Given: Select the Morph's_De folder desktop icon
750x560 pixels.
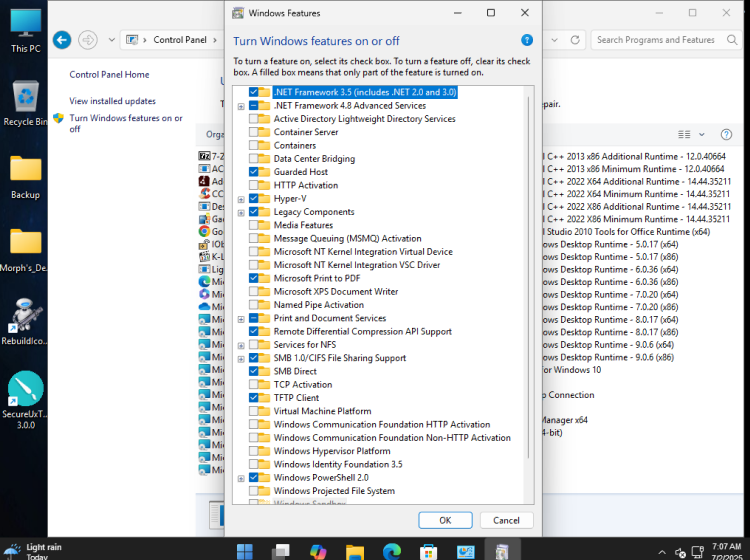Looking at the screenshot, I should pos(24,250).
